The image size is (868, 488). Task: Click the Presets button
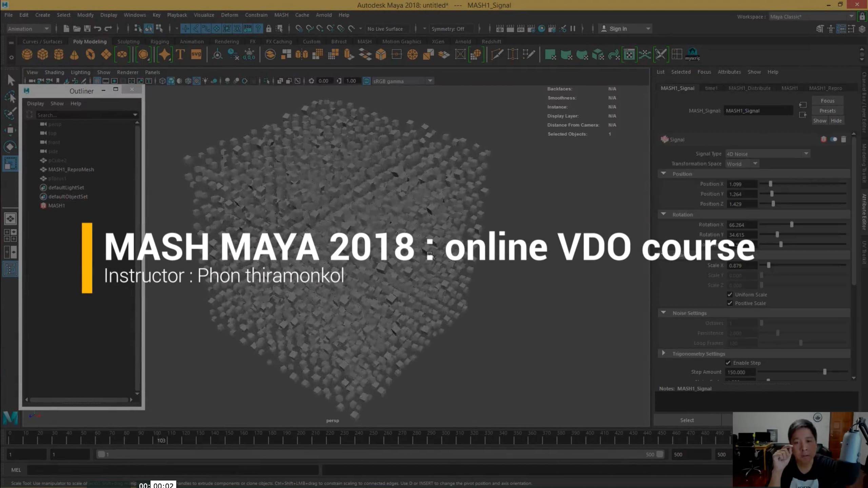click(827, 111)
